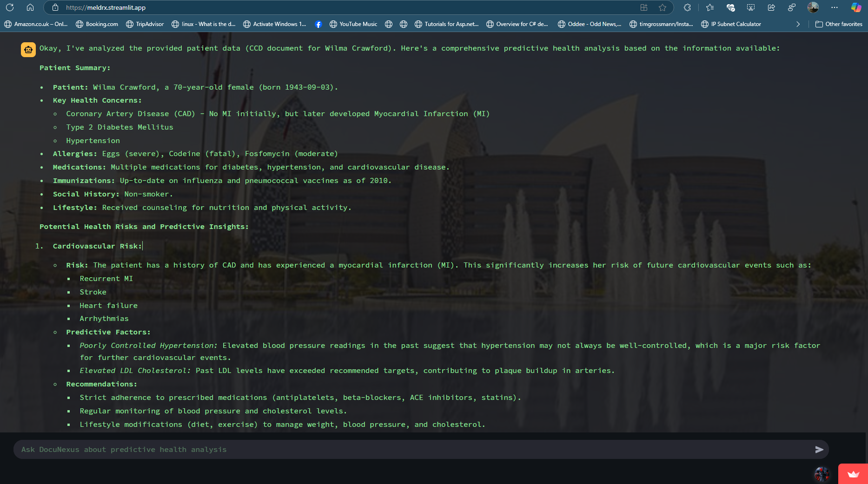Open the browser profile avatar
Image resolution: width=868 pixels, height=484 pixels.
(813, 7)
